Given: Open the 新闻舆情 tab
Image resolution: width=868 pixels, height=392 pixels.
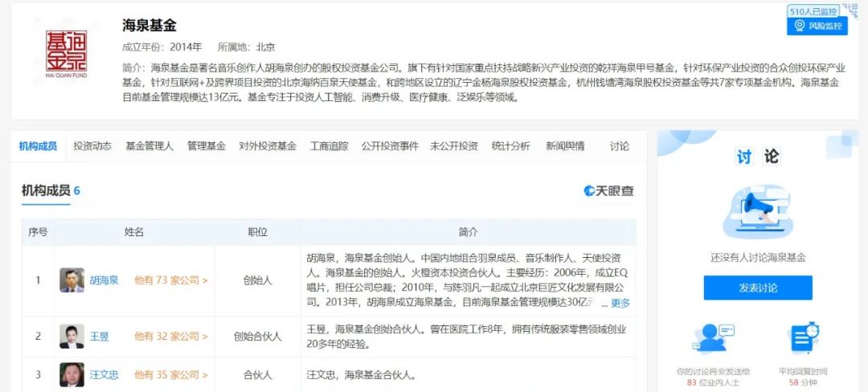Looking at the screenshot, I should tap(565, 146).
